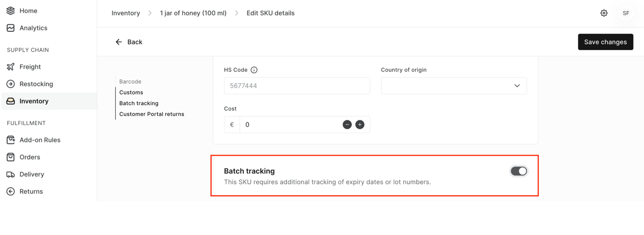Open the SF profile avatar menu

pos(626,13)
